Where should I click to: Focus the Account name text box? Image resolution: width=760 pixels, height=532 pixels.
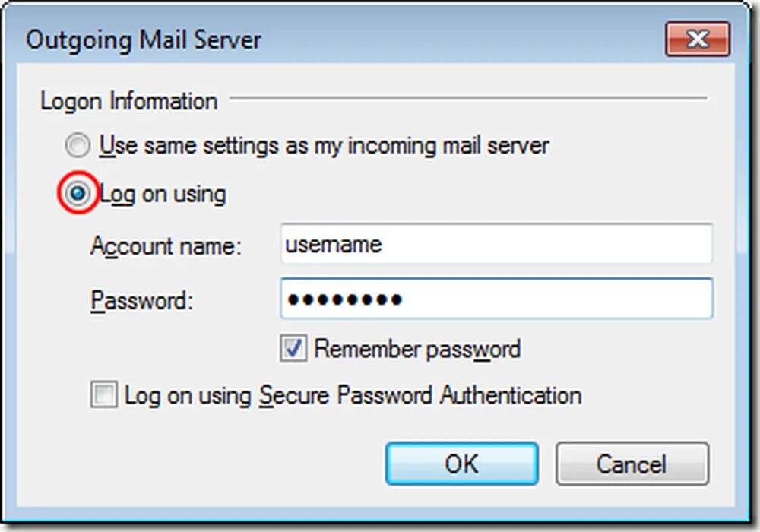click(x=496, y=244)
